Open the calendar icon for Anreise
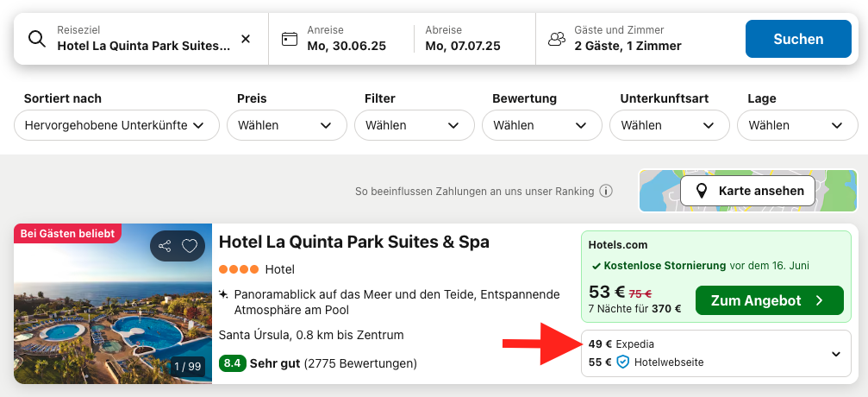868x397 pixels. (x=290, y=39)
